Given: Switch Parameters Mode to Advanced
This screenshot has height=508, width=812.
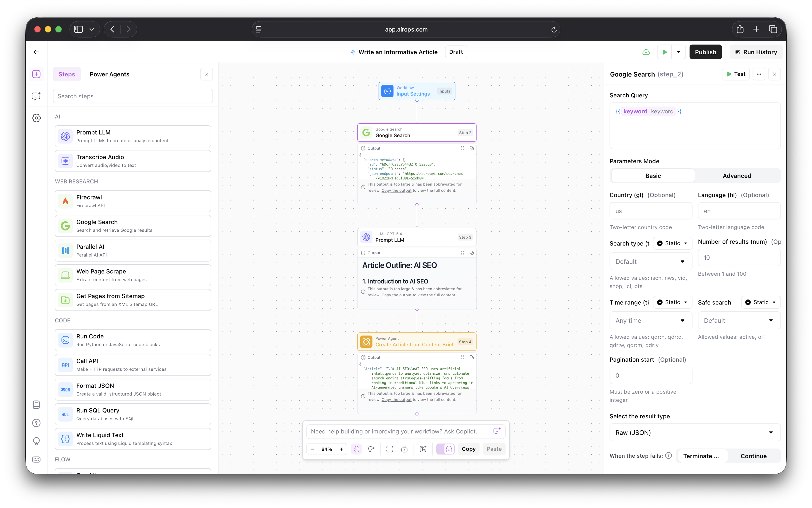Looking at the screenshot, I should 737,176.
